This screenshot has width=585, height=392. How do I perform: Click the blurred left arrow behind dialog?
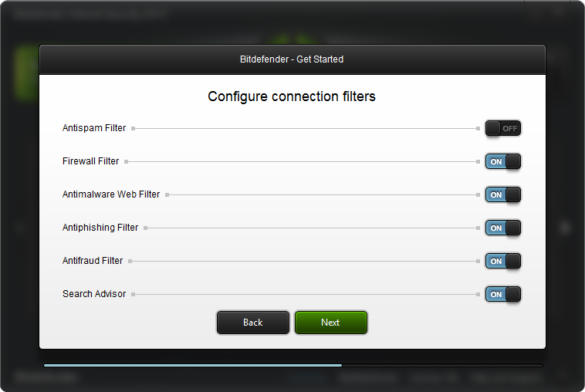(19, 227)
